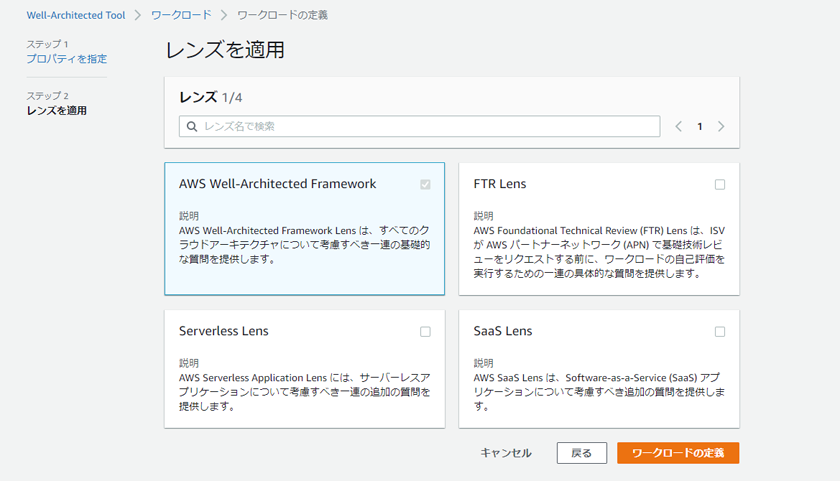Click the SaaS Lens description text
The image size is (840, 481).
599,392
